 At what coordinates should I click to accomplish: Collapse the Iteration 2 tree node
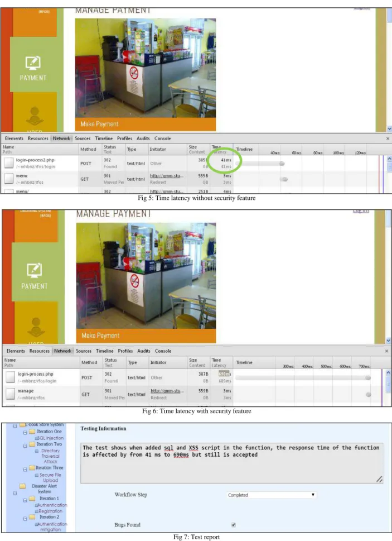click(25, 519)
